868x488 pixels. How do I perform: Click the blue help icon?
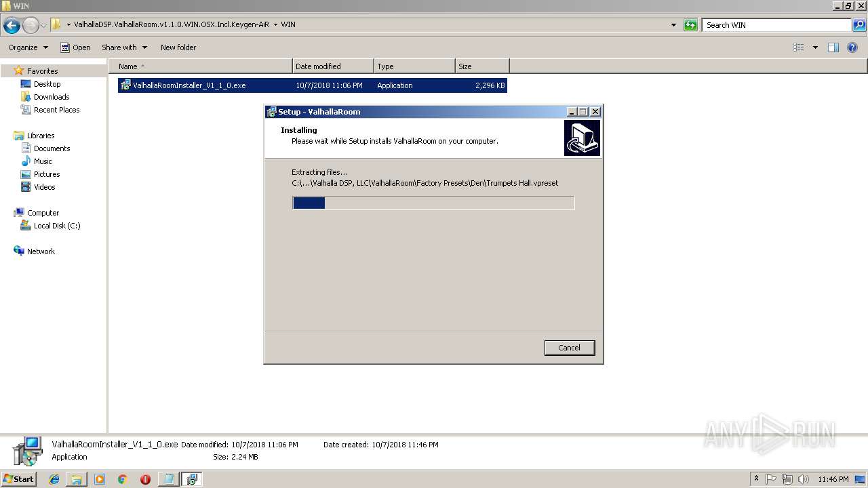click(x=853, y=47)
